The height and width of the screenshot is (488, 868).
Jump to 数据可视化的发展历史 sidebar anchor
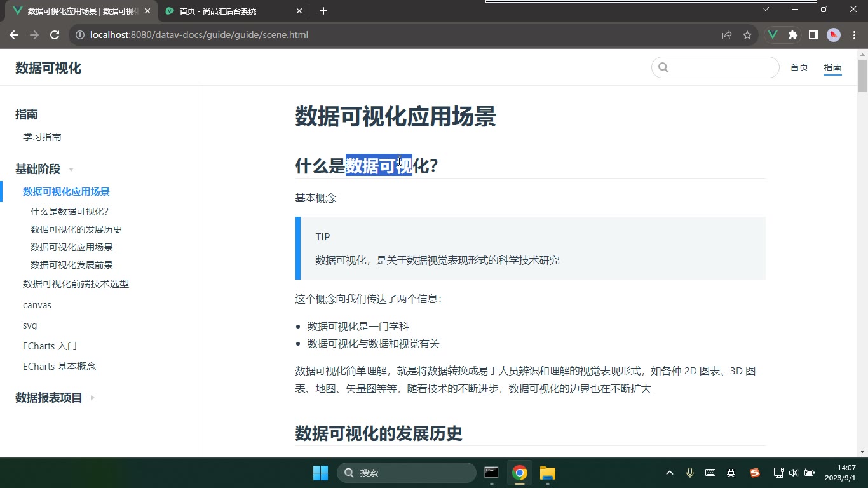76,229
